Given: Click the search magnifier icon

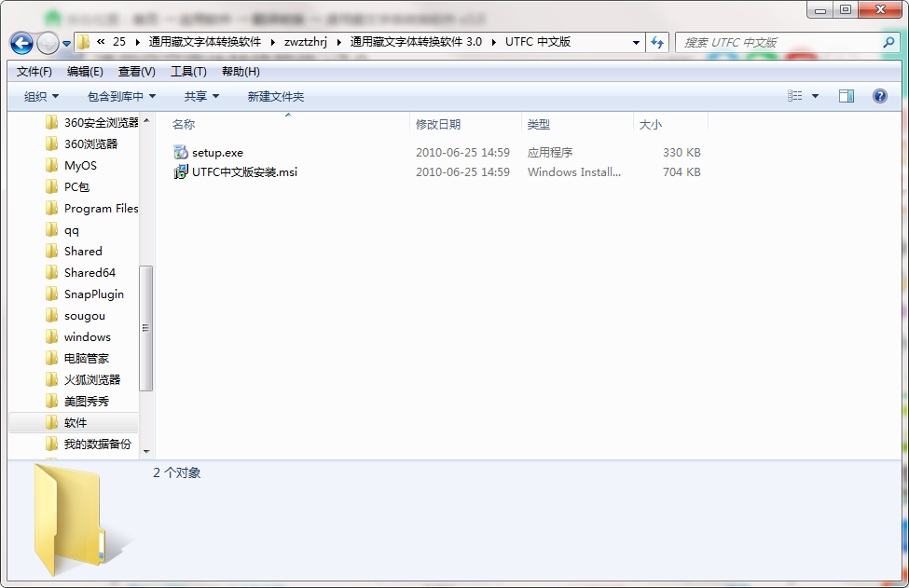Looking at the screenshot, I should pos(888,42).
